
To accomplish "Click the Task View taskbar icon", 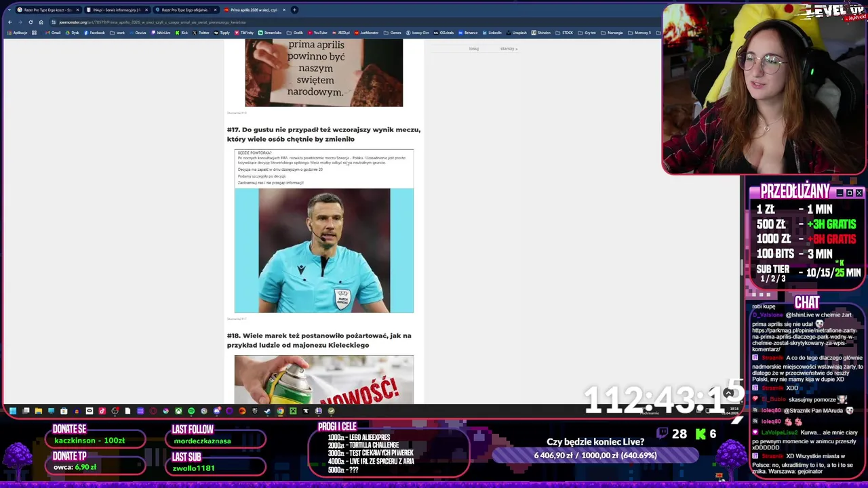I will click(x=26, y=411).
